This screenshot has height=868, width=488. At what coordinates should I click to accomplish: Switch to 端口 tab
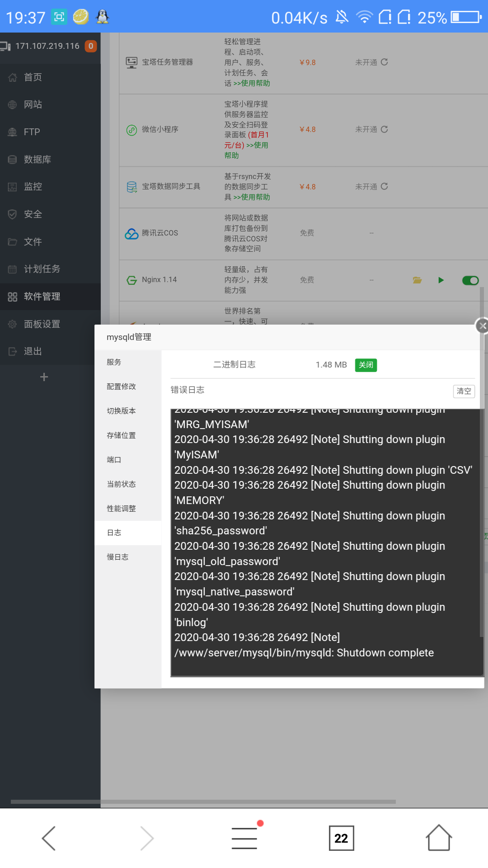click(128, 460)
